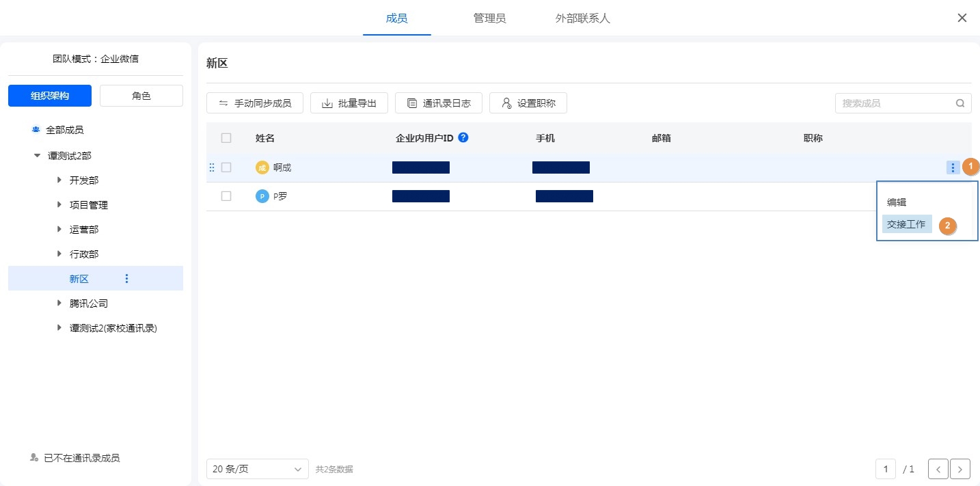The height and width of the screenshot is (486, 980).
Task: Go to previous page arrow
Action: click(x=938, y=469)
